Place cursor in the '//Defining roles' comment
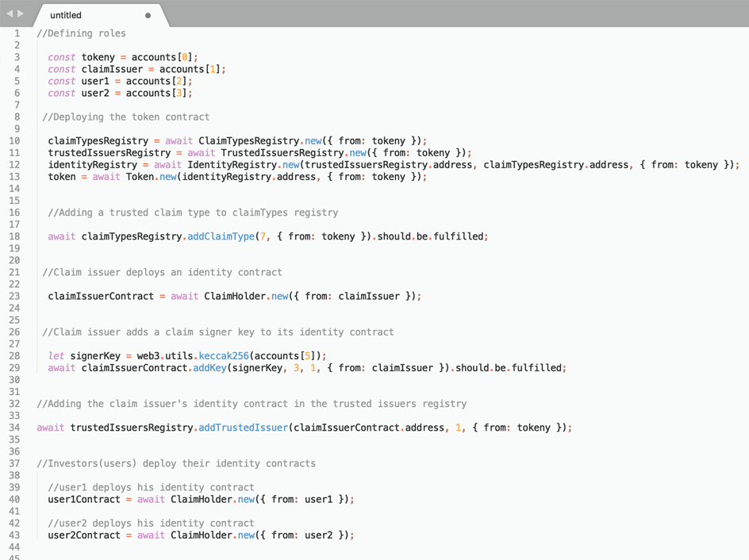 tap(81, 33)
